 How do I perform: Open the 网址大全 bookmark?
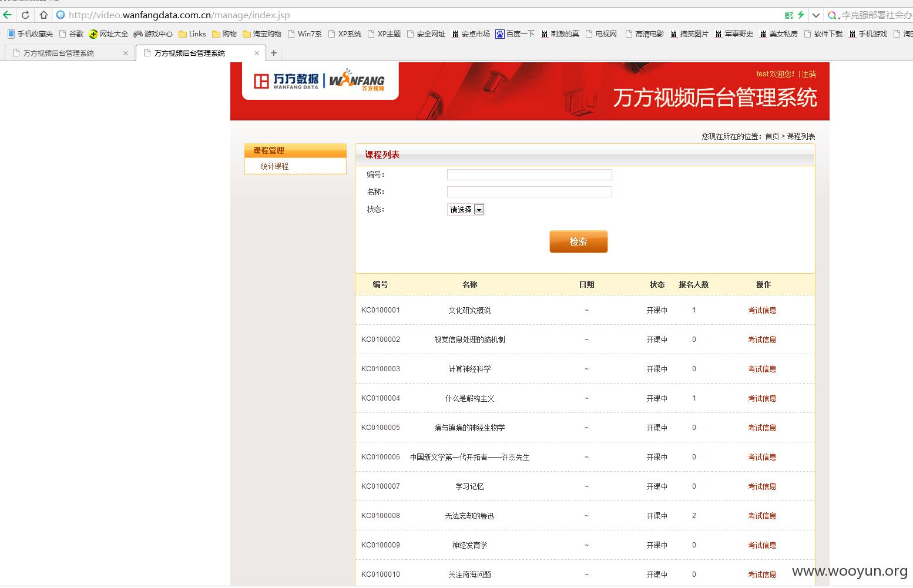pos(109,34)
